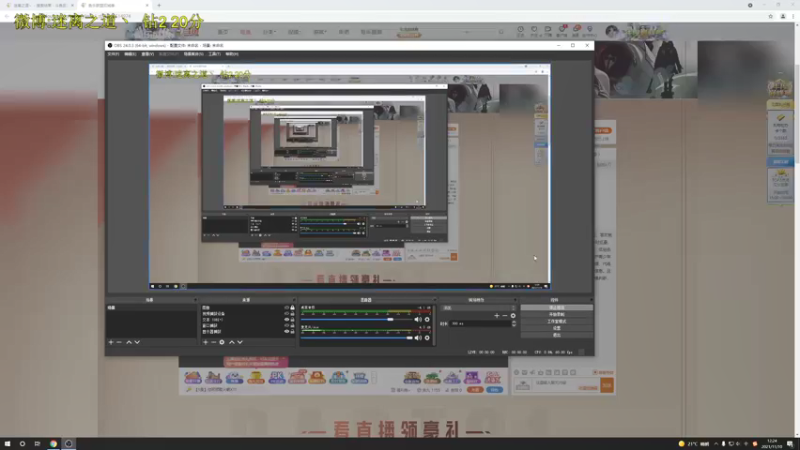The height and width of the screenshot is (450, 800).
Task: Add a transition with plus icon in Scene Transitions
Action: click(x=496, y=316)
